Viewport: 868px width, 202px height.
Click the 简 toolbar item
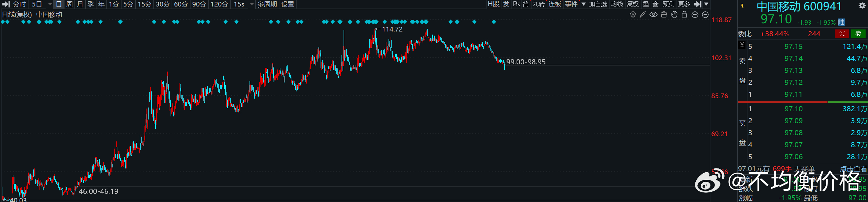pyautogui.click(x=526, y=4)
